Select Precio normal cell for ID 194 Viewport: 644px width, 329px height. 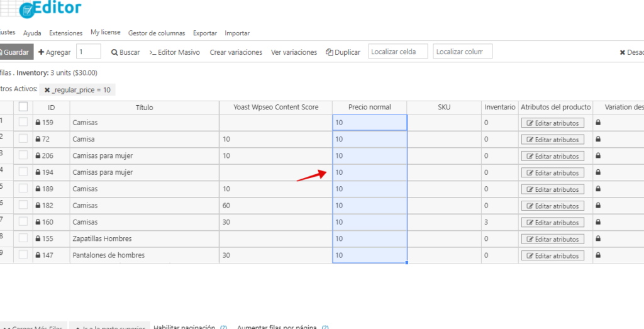(370, 172)
